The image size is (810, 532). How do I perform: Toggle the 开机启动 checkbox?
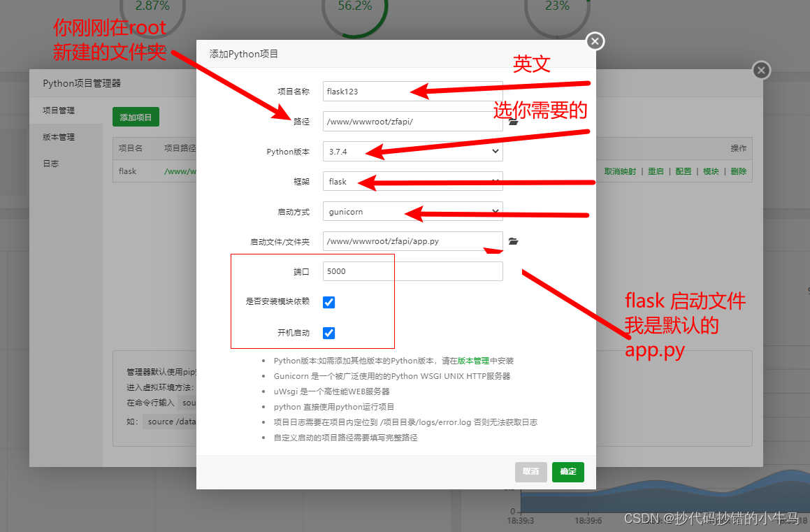[x=328, y=333]
